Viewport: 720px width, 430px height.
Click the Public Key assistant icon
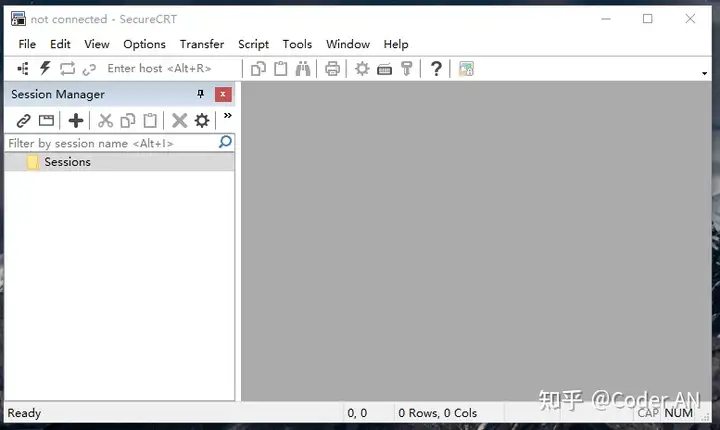point(407,69)
